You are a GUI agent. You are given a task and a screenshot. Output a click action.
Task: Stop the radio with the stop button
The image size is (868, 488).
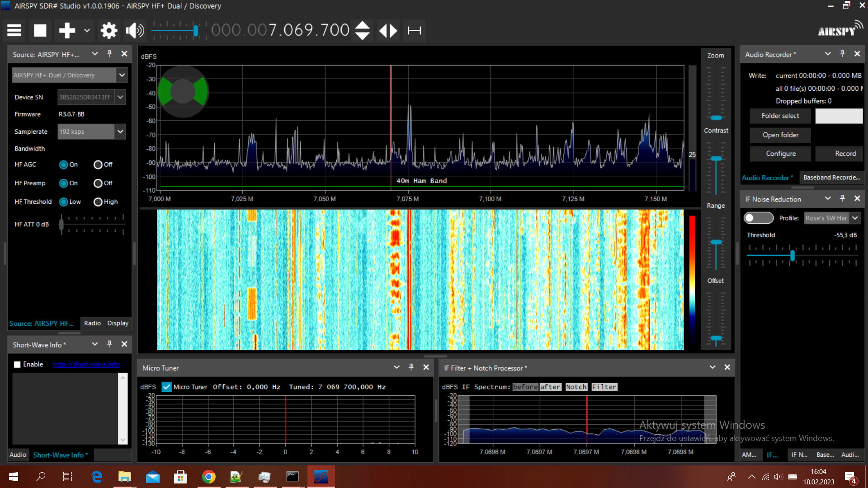(40, 30)
